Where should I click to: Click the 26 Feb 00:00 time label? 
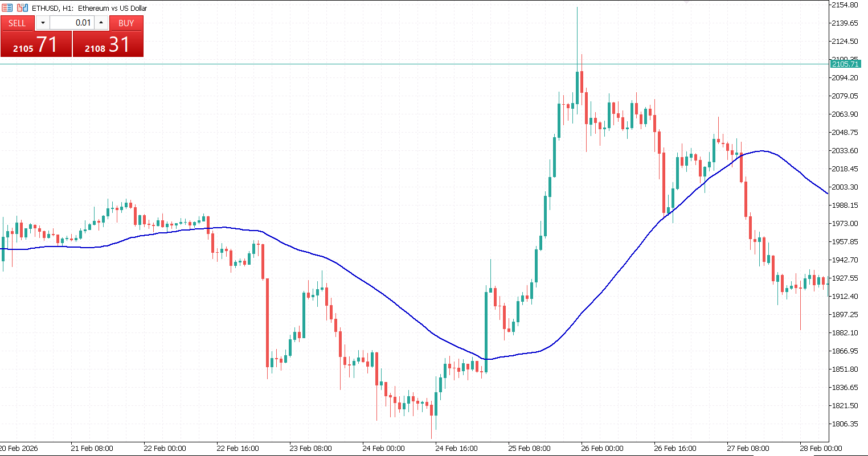pyautogui.click(x=602, y=448)
